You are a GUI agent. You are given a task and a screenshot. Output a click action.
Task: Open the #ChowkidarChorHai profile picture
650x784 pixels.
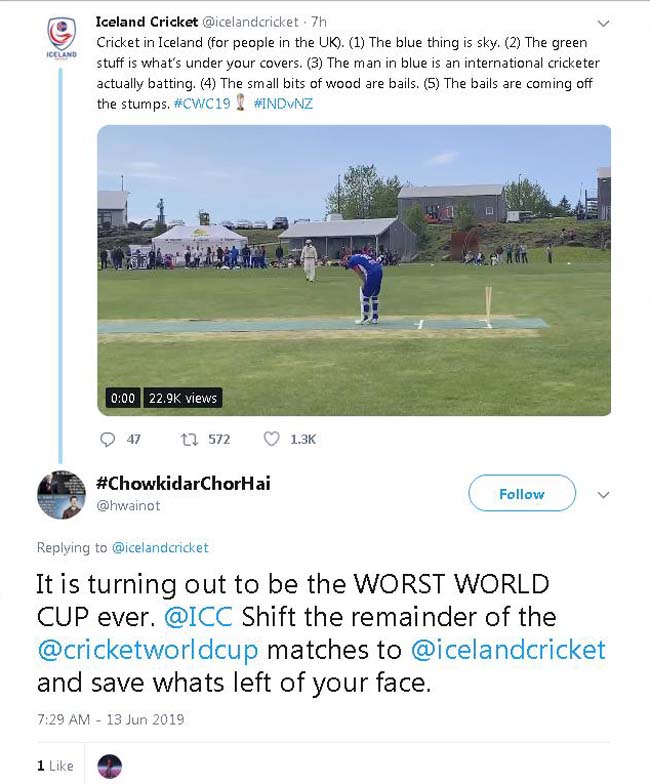click(x=61, y=494)
